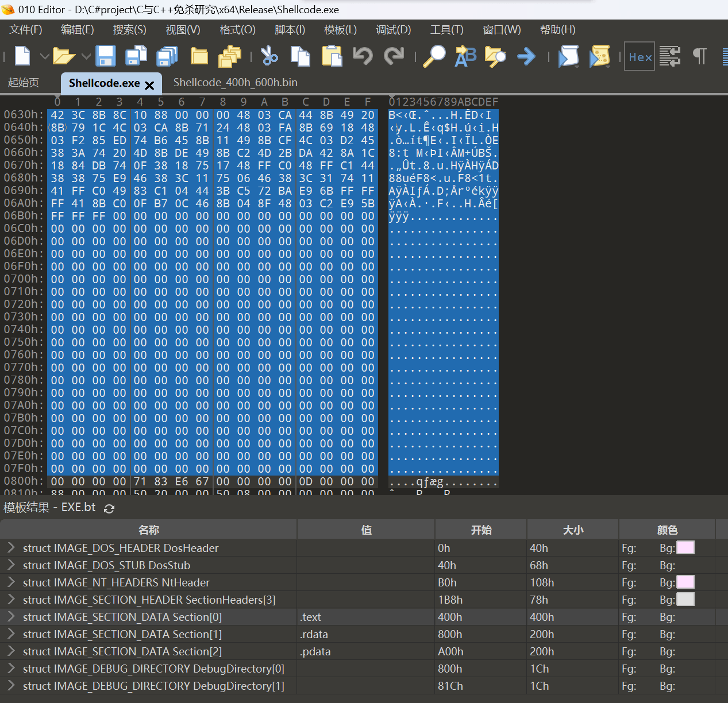Click the Undo arrow icon
The image size is (728, 703).
[x=363, y=56]
